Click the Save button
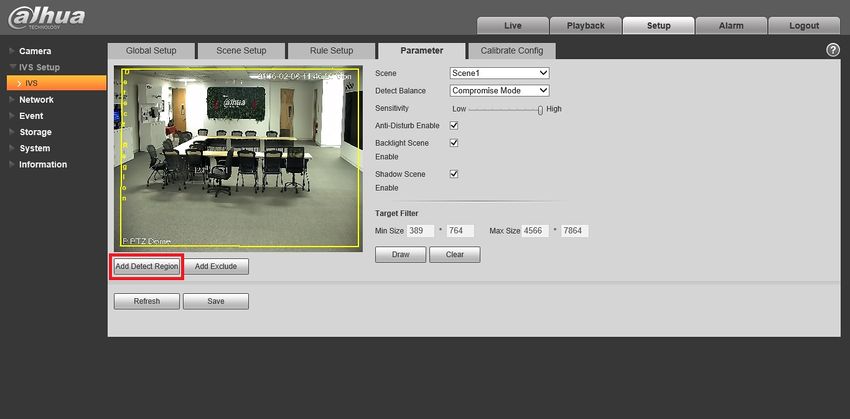 [216, 301]
